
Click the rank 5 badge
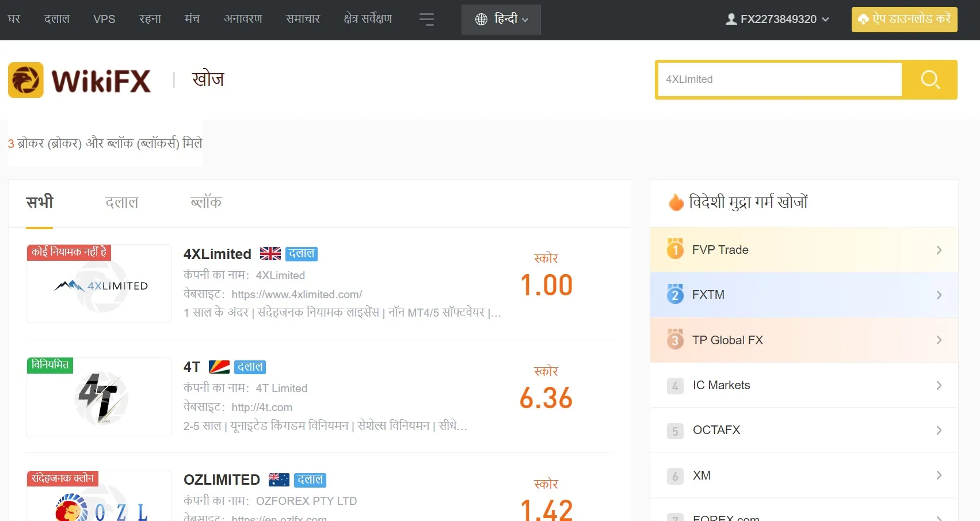(675, 431)
